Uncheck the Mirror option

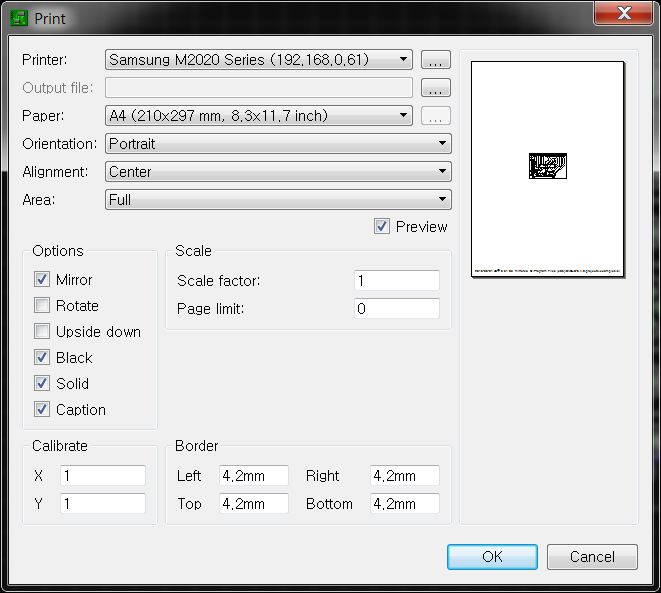click(42, 279)
